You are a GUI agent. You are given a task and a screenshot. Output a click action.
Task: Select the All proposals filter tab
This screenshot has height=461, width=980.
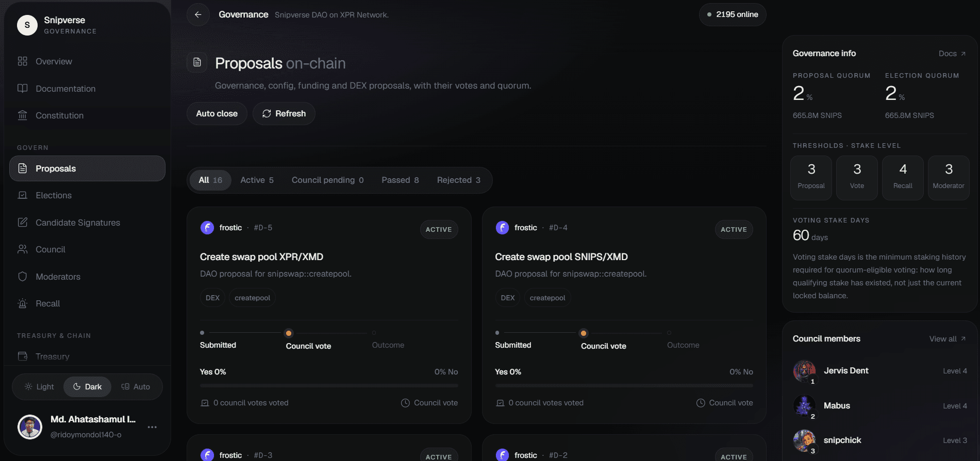[210, 180]
